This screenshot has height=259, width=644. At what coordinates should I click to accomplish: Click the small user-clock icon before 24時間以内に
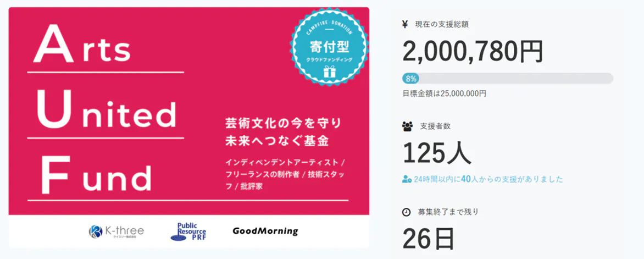tap(407, 179)
